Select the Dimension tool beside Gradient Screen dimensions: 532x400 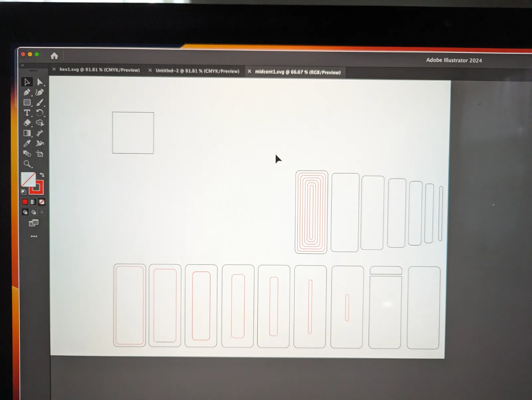(x=40, y=133)
